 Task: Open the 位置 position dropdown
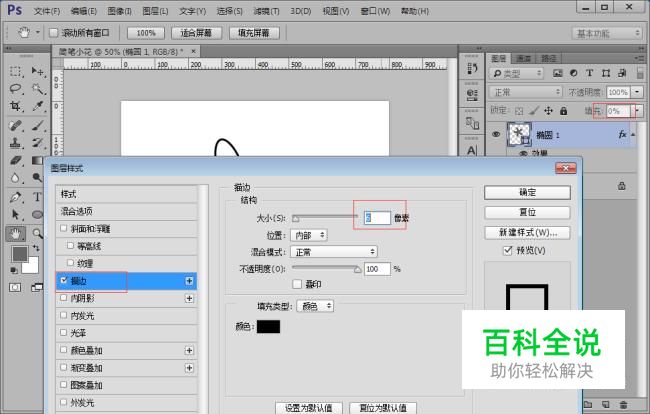pyautogui.click(x=309, y=235)
